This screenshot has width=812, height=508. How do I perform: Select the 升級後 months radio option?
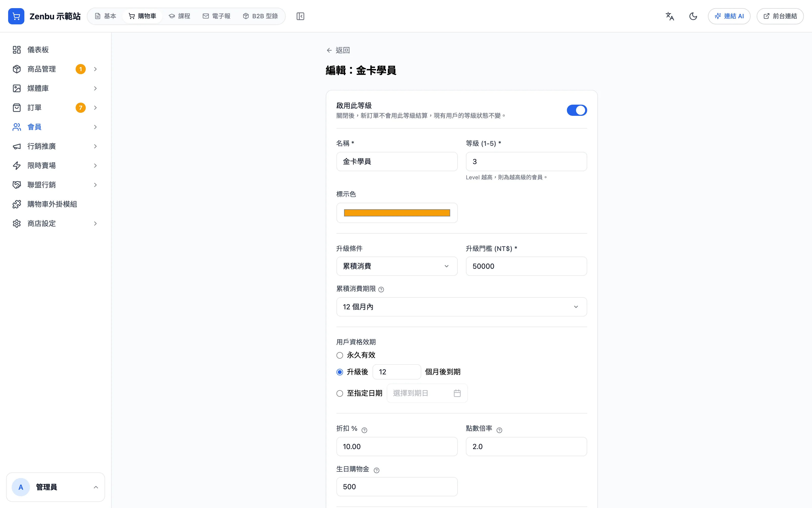[340, 372]
